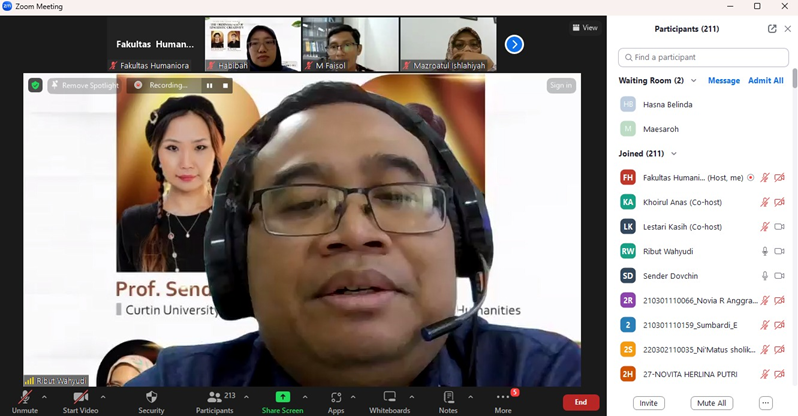Open the Apps icon in toolbar

click(x=336, y=397)
